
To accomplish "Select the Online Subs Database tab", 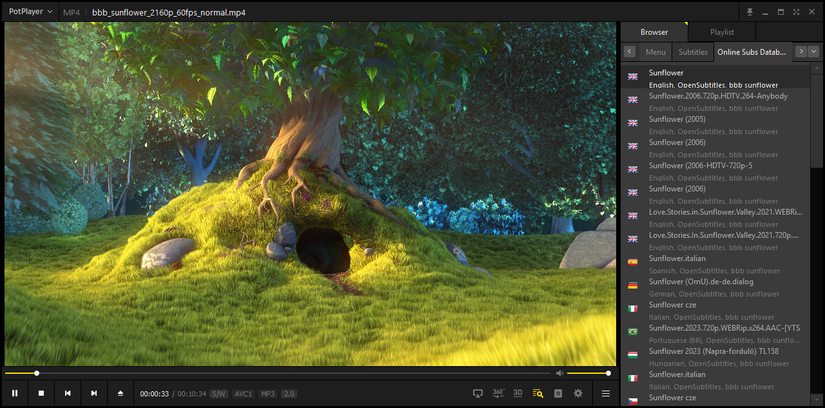I will 752,52.
